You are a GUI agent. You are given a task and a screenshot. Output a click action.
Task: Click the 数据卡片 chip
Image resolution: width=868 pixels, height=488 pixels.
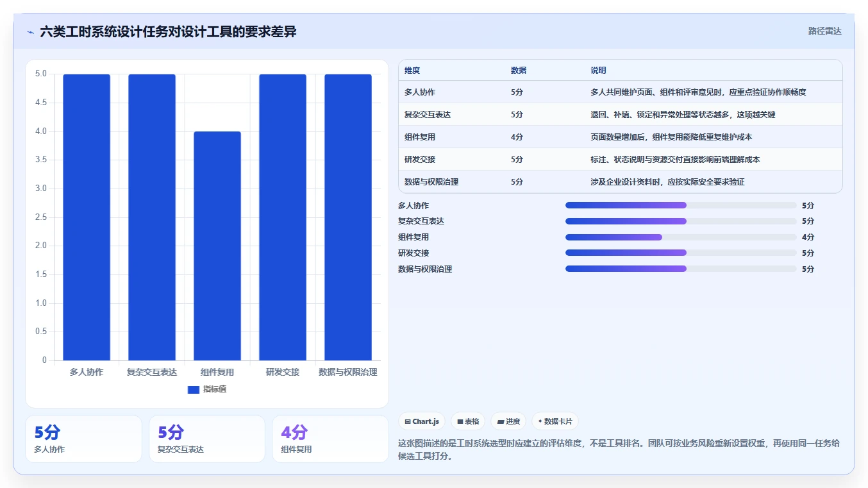555,421
